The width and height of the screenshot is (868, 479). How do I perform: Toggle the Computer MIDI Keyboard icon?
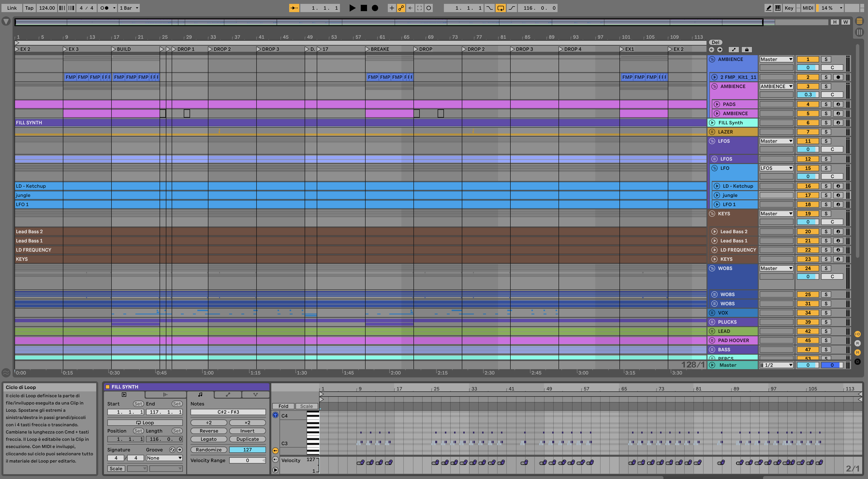coord(778,8)
